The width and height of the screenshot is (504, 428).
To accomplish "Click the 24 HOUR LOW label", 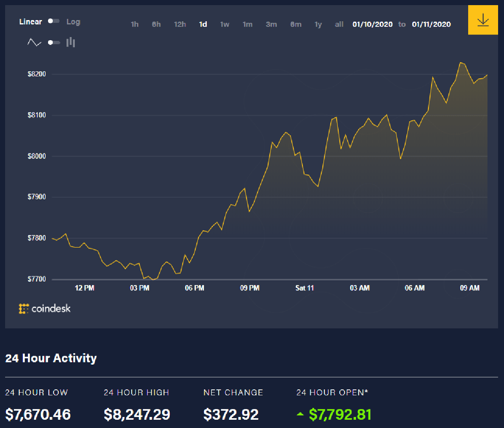I will point(36,393).
